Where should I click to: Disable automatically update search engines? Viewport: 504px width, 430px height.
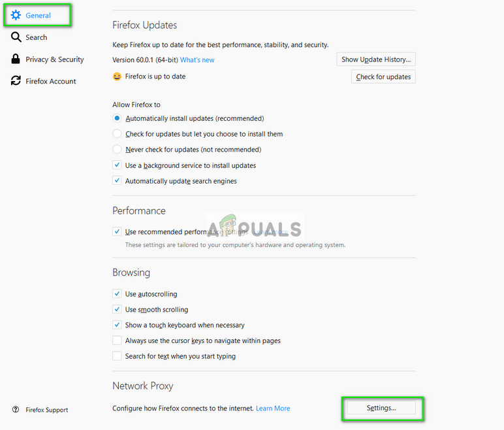point(117,181)
